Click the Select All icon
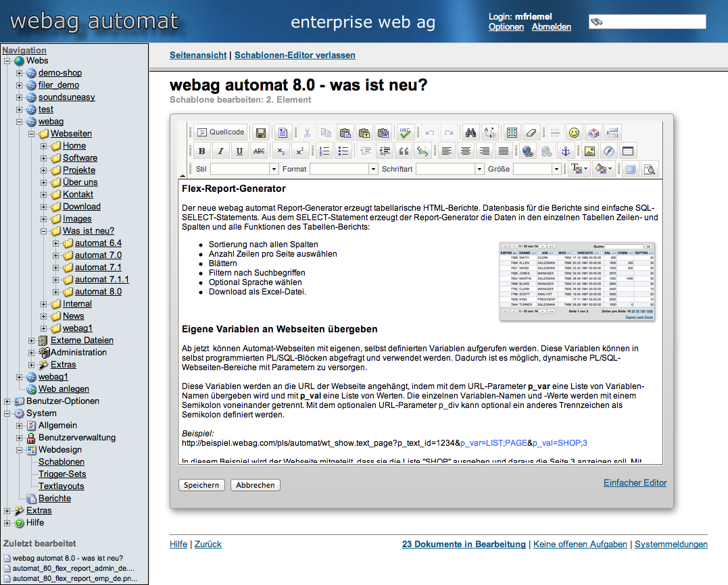The width and height of the screenshot is (728, 585). 512,132
